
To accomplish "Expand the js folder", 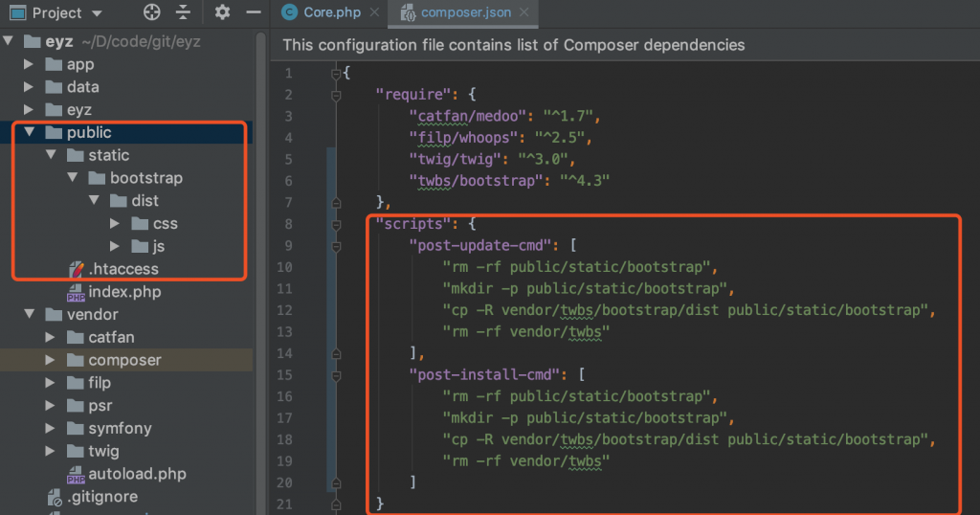I will click(x=115, y=246).
